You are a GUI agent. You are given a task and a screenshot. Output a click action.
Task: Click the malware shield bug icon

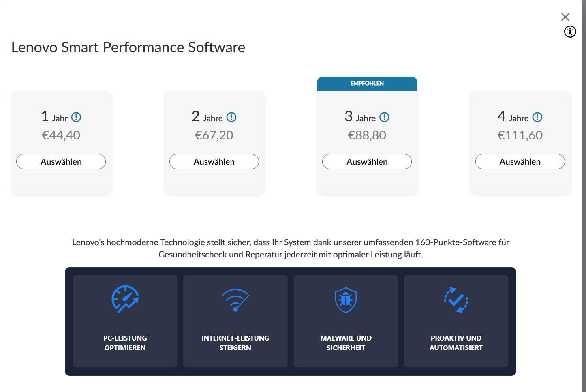coord(346,300)
